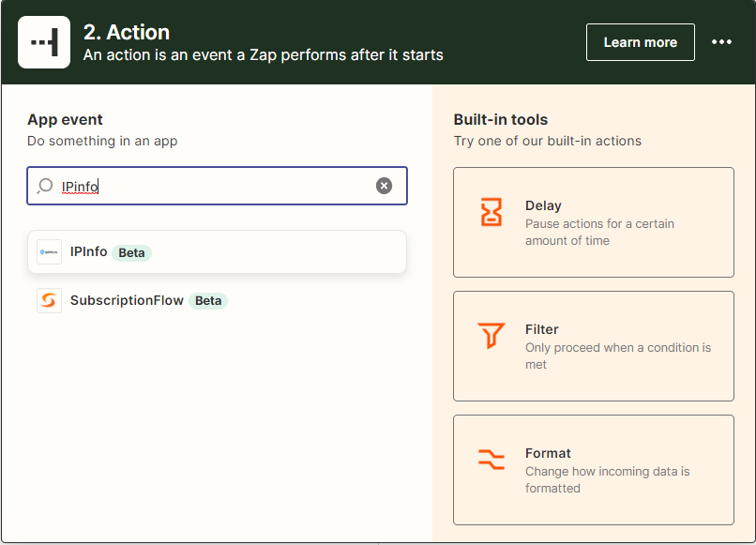Clear the search field with X icon

tap(384, 186)
